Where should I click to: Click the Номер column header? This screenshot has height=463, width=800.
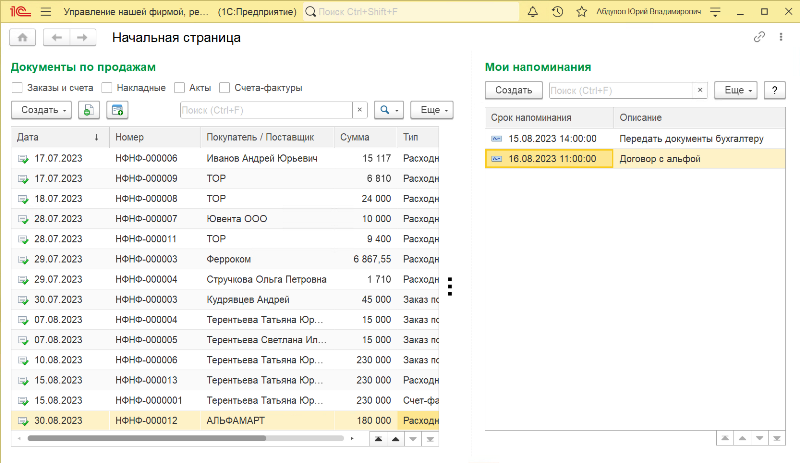(155, 137)
